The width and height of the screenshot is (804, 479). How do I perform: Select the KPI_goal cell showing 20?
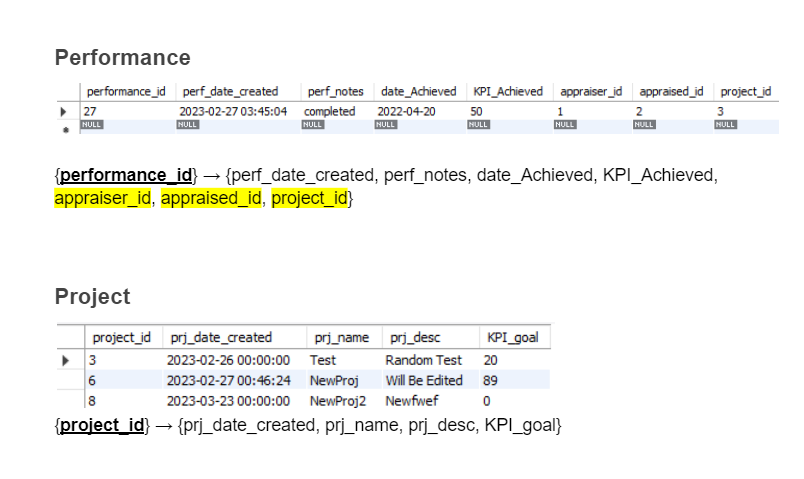pyautogui.click(x=515, y=360)
